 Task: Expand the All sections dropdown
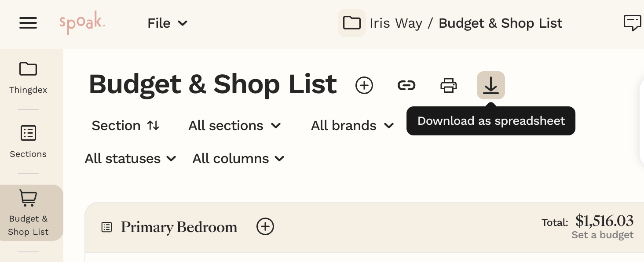(x=235, y=126)
